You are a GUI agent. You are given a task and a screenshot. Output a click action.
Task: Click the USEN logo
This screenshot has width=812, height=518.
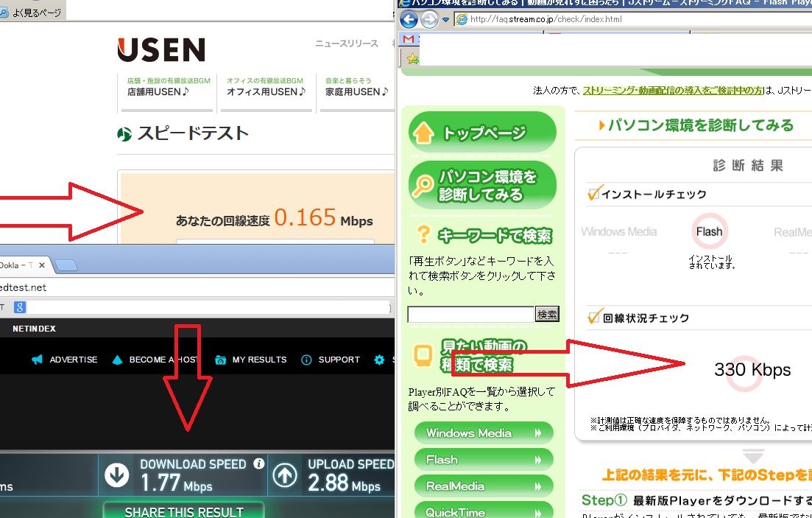[161, 50]
